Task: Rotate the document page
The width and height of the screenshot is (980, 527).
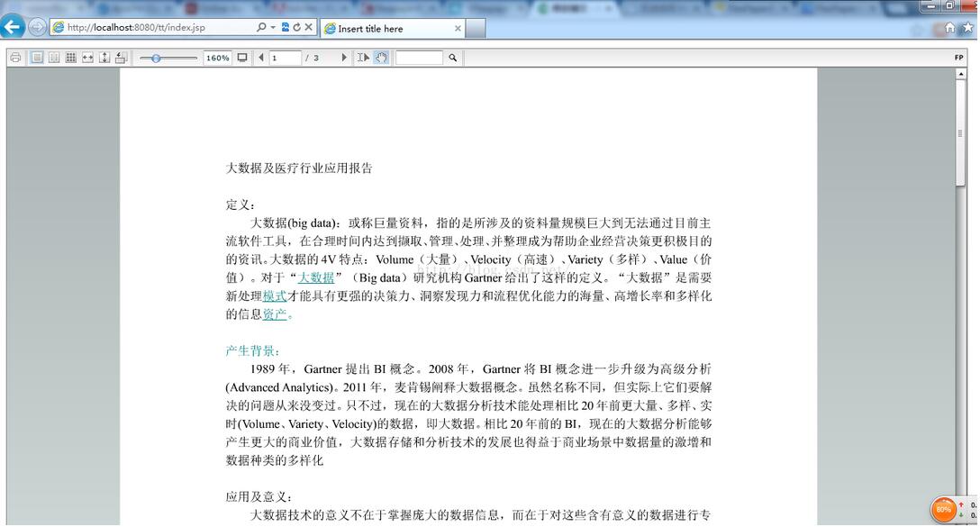Action: pyautogui.click(x=122, y=58)
